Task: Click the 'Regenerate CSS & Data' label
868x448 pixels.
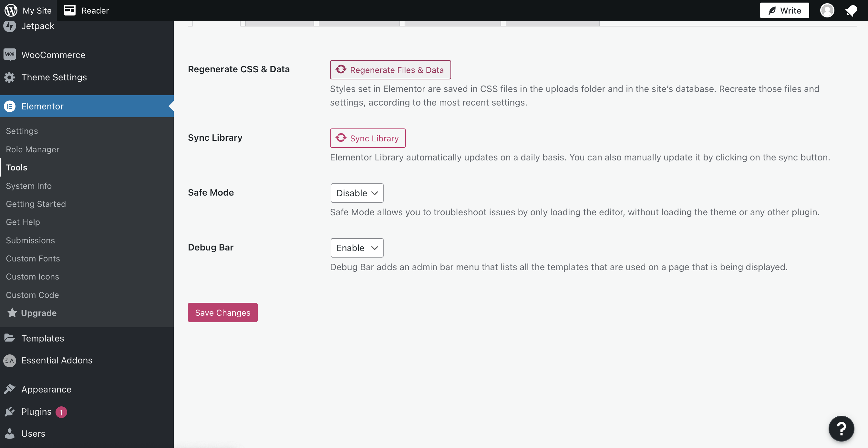Action: click(x=239, y=69)
